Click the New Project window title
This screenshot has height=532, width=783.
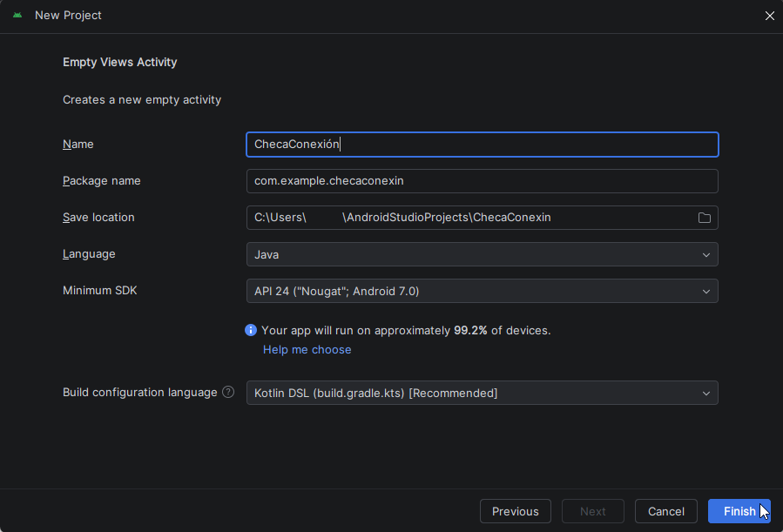coord(68,16)
